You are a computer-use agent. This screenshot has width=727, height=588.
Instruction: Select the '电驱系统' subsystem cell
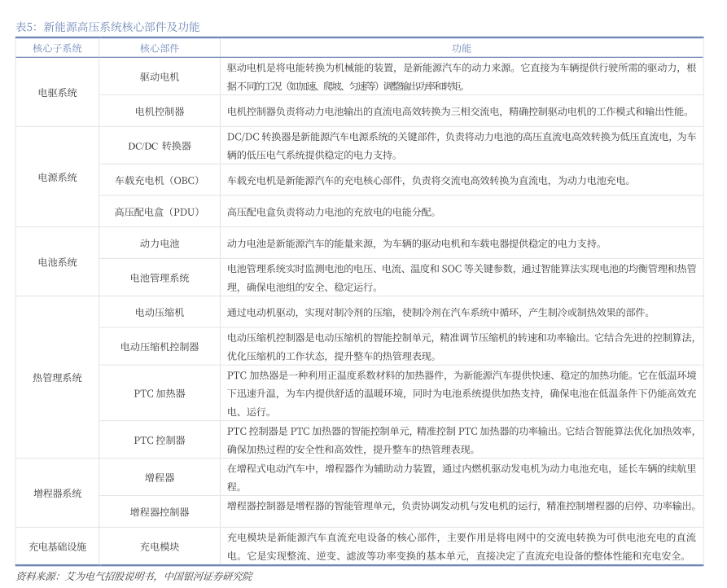[x=57, y=93]
